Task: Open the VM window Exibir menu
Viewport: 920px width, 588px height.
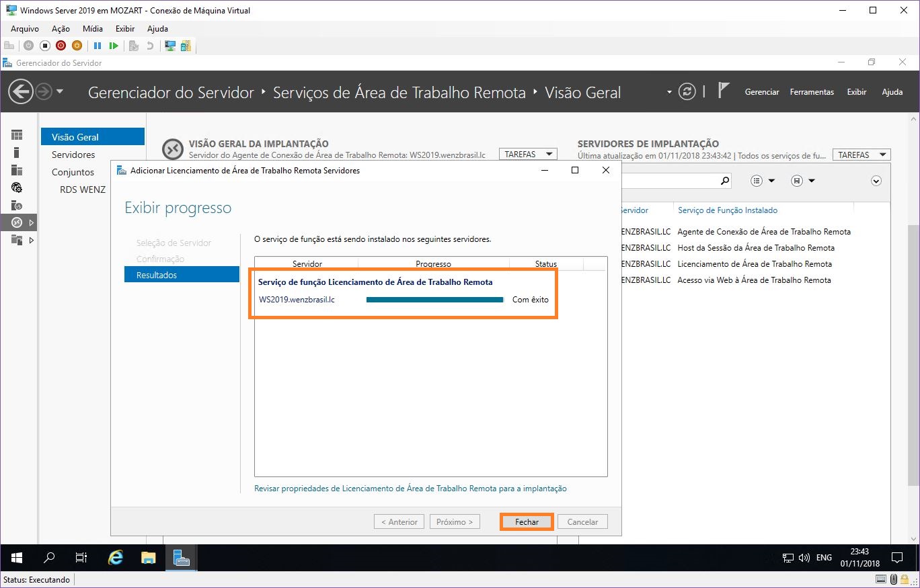Action: pyautogui.click(x=125, y=29)
